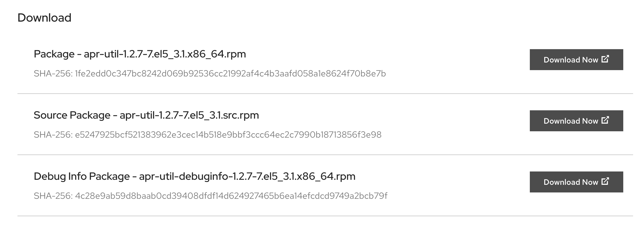Click the hash value starting with 1fe2edd0
This screenshot has height=225, width=644.
click(230, 74)
